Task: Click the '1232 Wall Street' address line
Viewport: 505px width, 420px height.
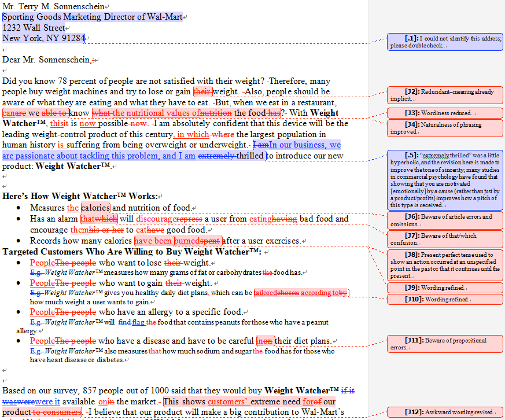Action: pyautogui.click(x=34, y=28)
